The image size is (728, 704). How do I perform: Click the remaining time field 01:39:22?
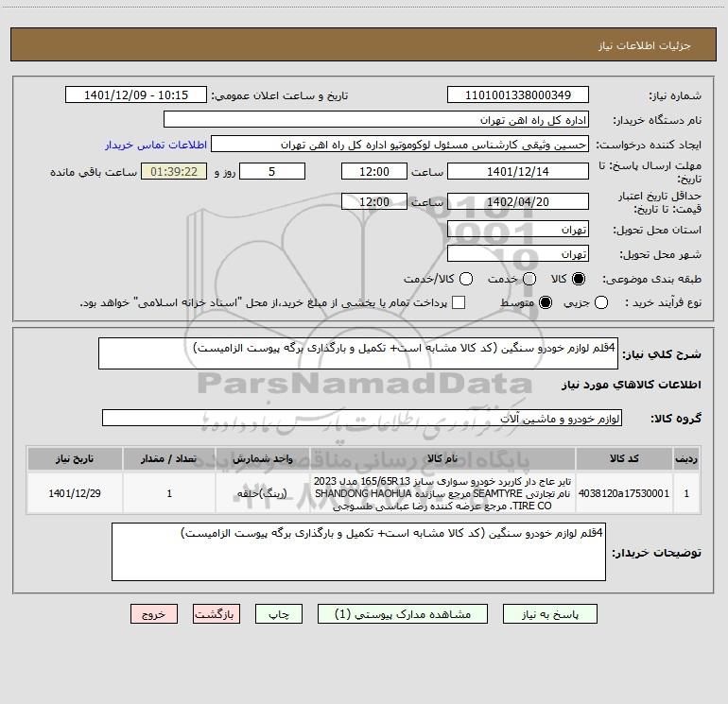(x=174, y=171)
